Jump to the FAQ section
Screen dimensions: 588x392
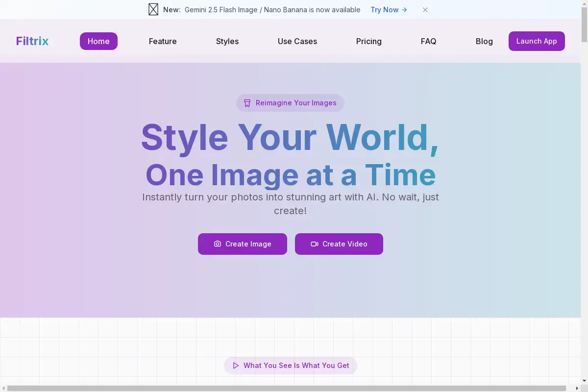click(429, 41)
